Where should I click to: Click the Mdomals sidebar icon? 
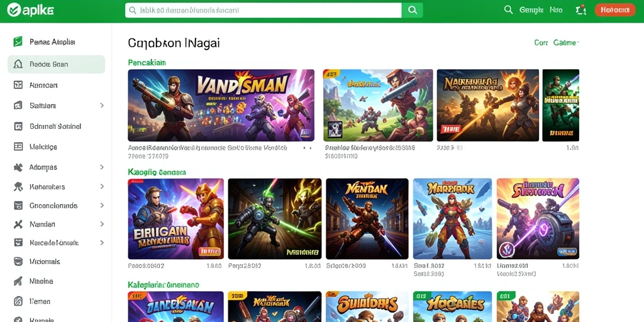pos(18,262)
